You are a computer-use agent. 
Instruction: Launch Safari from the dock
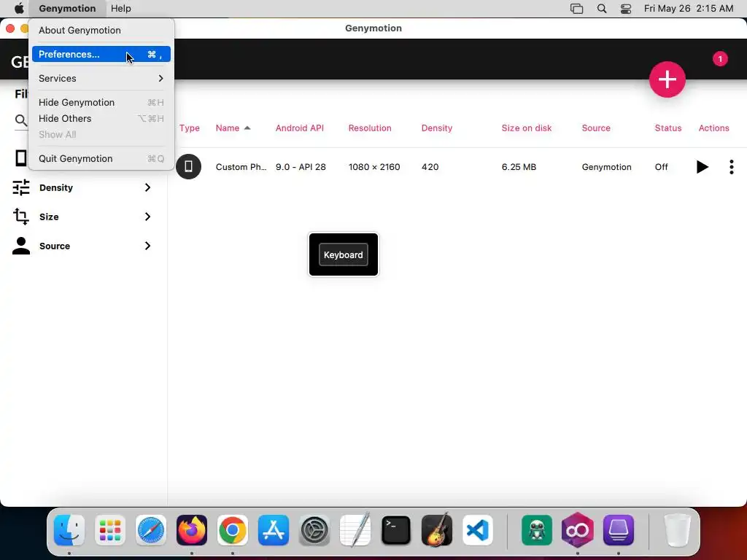click(x=151, y=530)
